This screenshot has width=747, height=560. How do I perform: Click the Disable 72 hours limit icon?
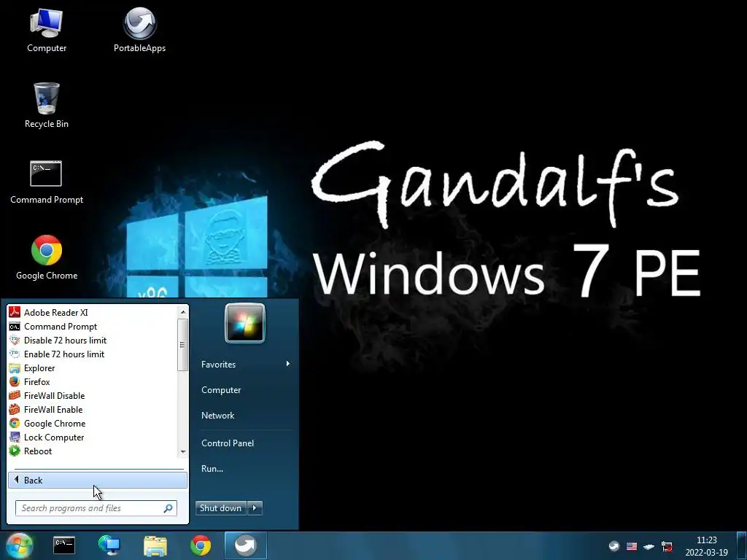tap(15, 340)
